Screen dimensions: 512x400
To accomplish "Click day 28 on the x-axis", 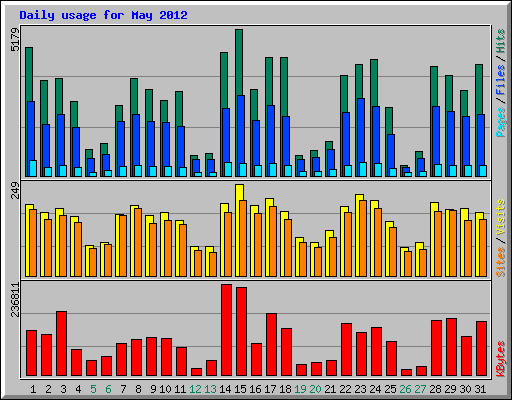I will click(x=435, y=389).
